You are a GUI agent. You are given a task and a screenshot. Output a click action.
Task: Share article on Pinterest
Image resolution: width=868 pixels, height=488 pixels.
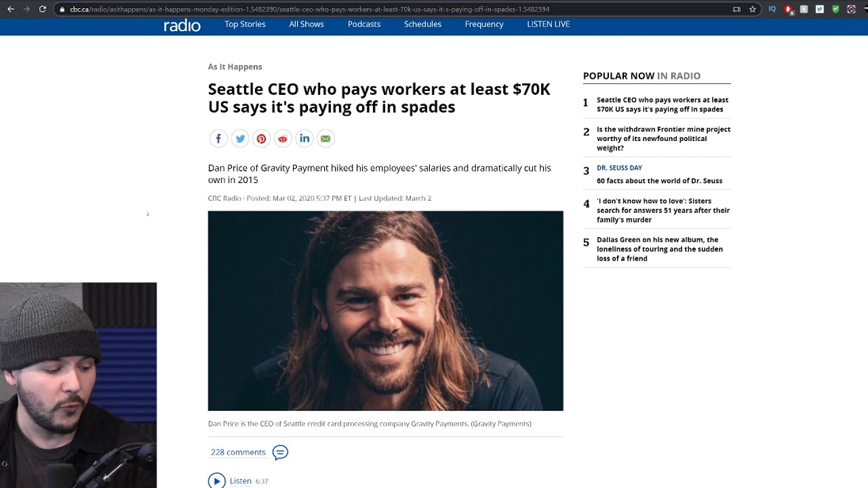coord(261,138)
